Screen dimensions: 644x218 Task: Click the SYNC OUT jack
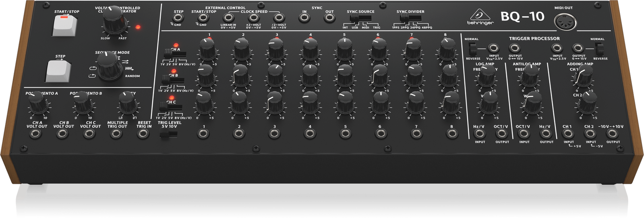[x=329, y=18]
